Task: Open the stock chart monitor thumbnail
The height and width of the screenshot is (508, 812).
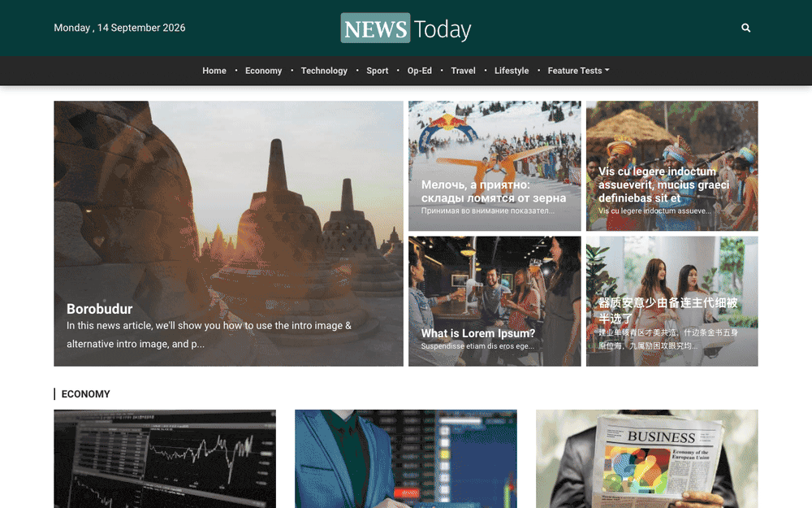Action: tap(165, 458)
